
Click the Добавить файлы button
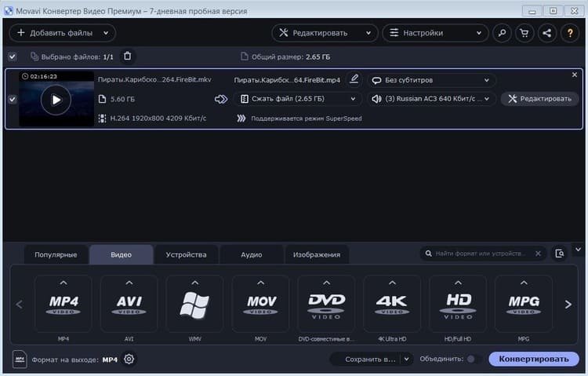coord(62,33)
